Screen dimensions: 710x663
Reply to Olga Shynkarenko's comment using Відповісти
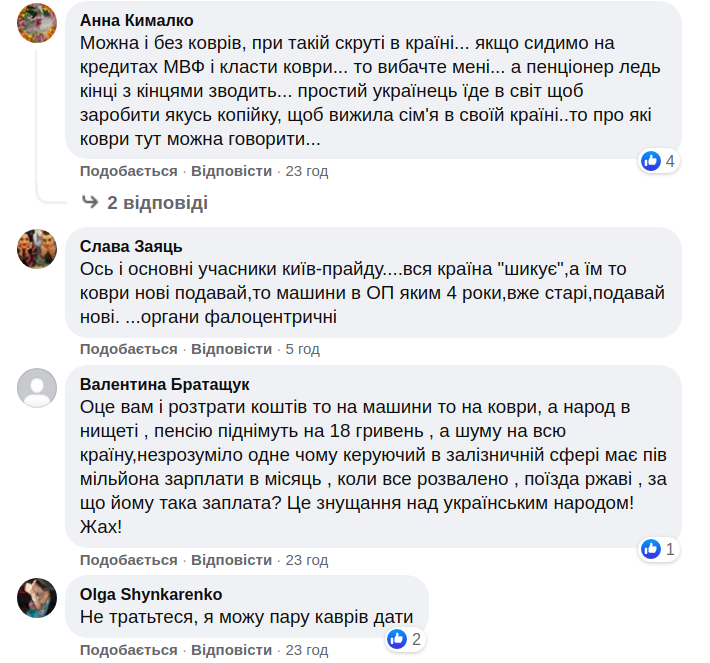point(231,650)
